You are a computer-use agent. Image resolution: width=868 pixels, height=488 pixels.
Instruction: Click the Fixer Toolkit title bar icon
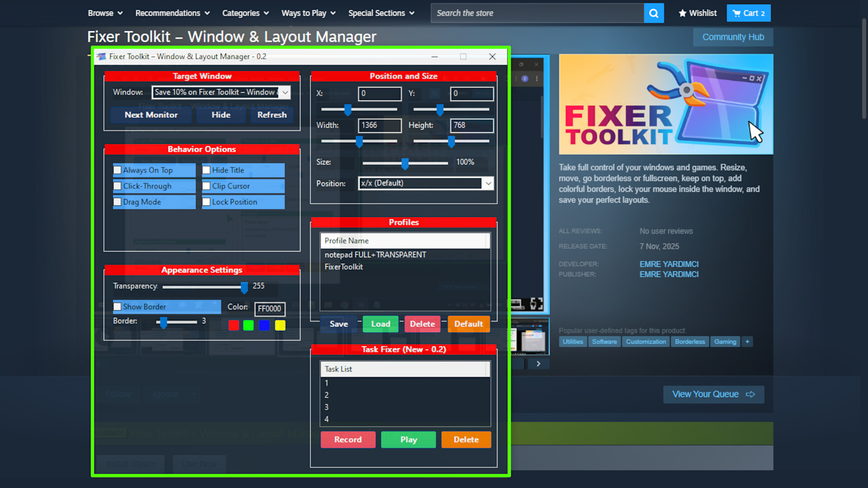(102, 56)
